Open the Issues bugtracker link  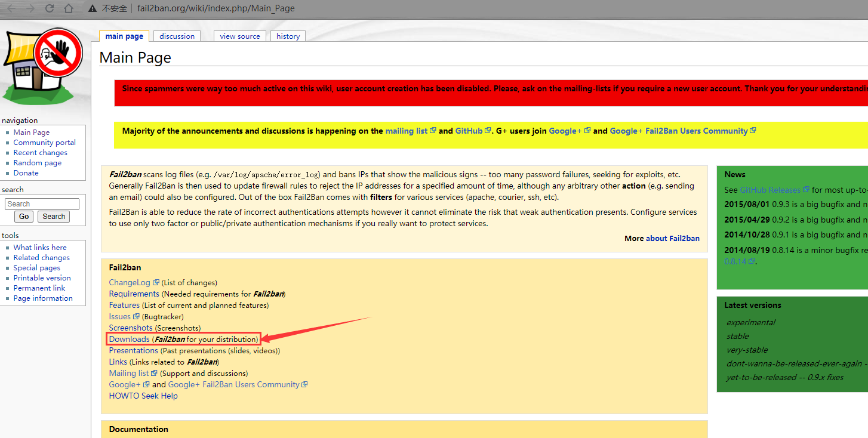click(119, 316)
